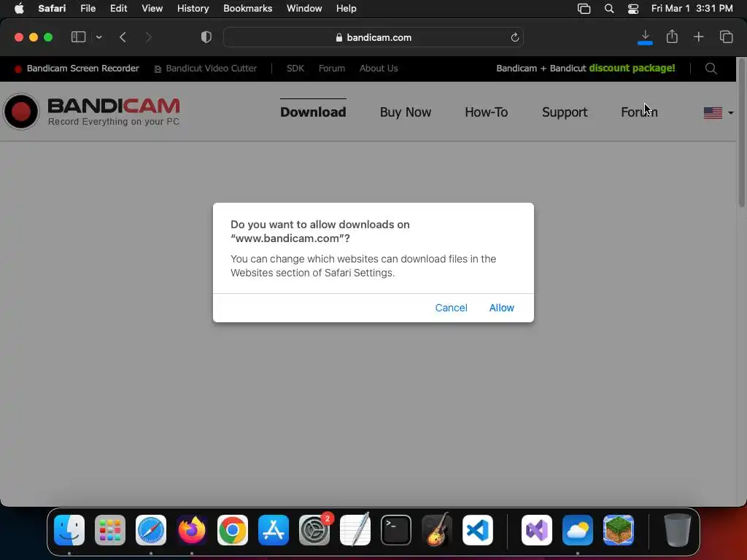The width and height of the screenshot is (747, 560).
Task: Open the Support nav tab
Action: click(565, 112)
